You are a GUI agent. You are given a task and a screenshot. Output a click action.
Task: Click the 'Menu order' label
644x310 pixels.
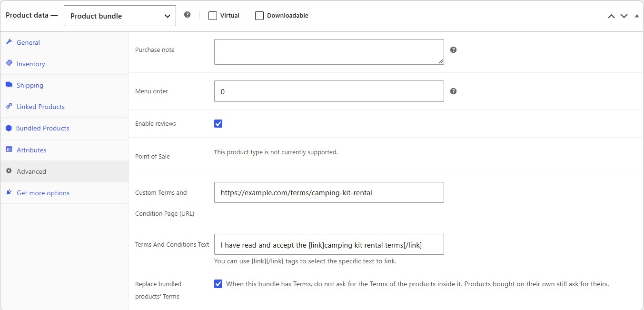(x=152, y=91)
